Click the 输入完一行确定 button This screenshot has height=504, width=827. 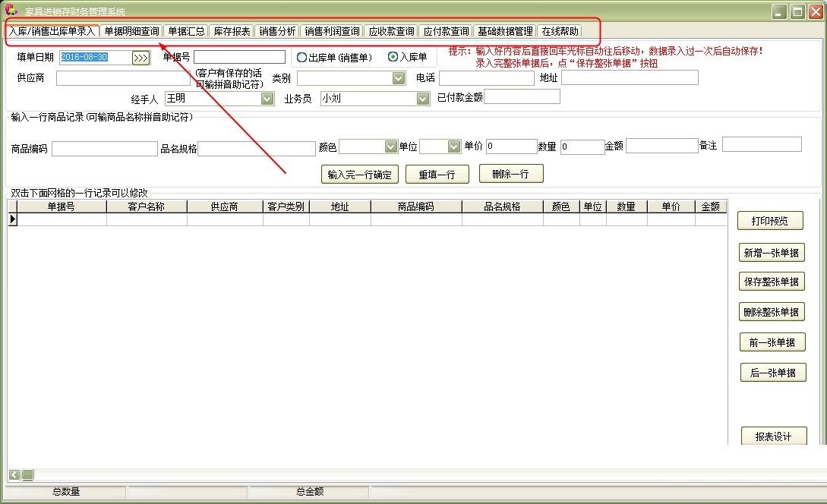(360, 175)
